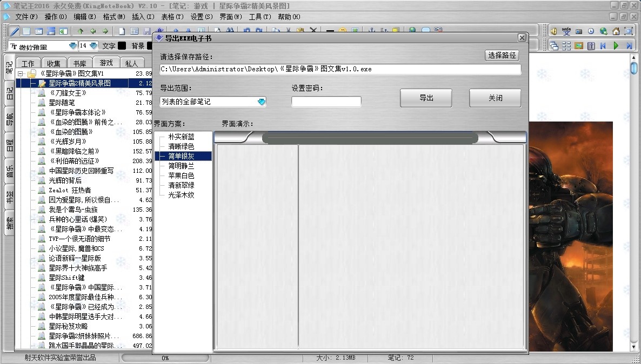Click the green left arrow icon
Viewport: 641px width, 364px height.
click(x=93, y=31)
